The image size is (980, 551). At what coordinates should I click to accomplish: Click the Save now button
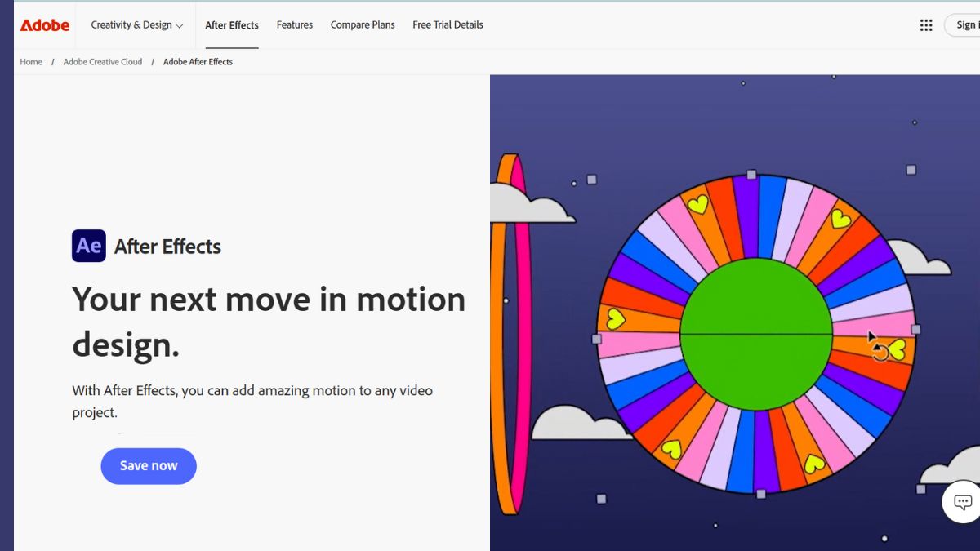(149, 466)
